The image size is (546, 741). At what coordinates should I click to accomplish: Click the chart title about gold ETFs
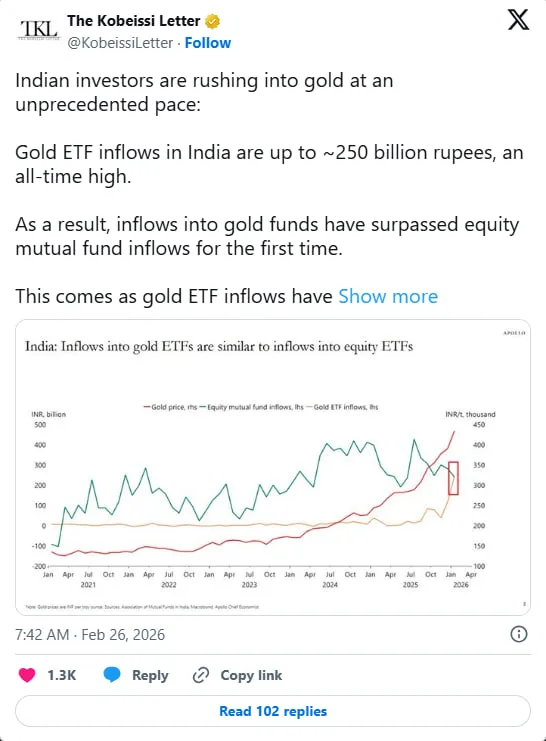(219, 346)
